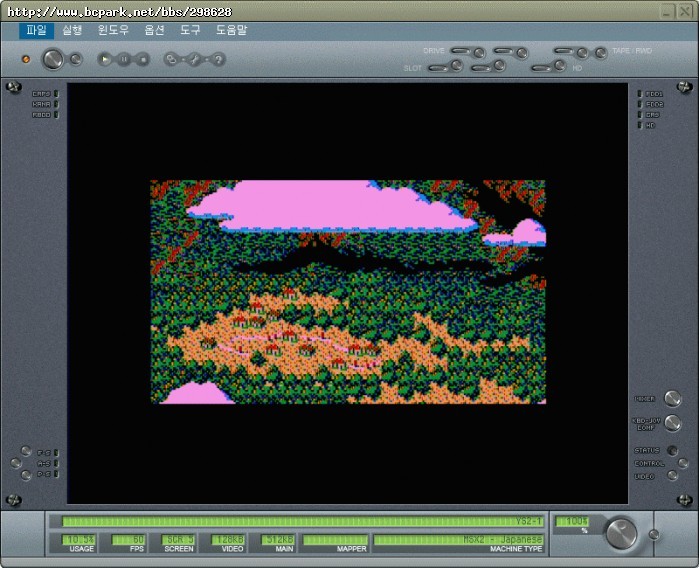The image size is (700, 568).
Task: Click the CONTROL button
Action: click(683, 463)
